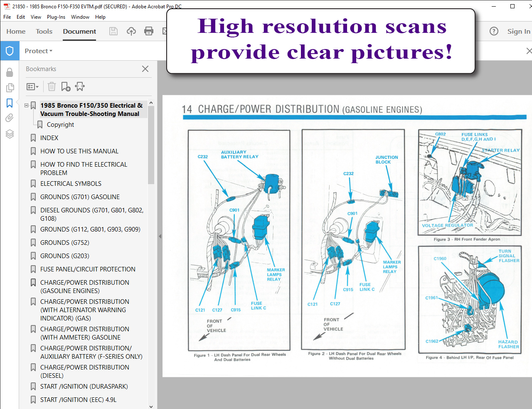Open START/IGNITION (EEC) 4.9L bookmark
The height and width of the screenshot is (409, 532).
click(x=78, y=400)
